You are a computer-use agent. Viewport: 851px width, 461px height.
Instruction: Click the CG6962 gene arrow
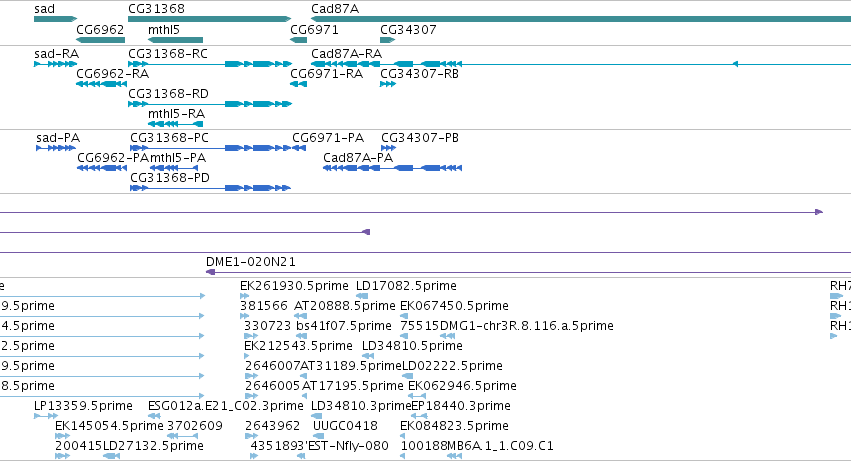100,40
